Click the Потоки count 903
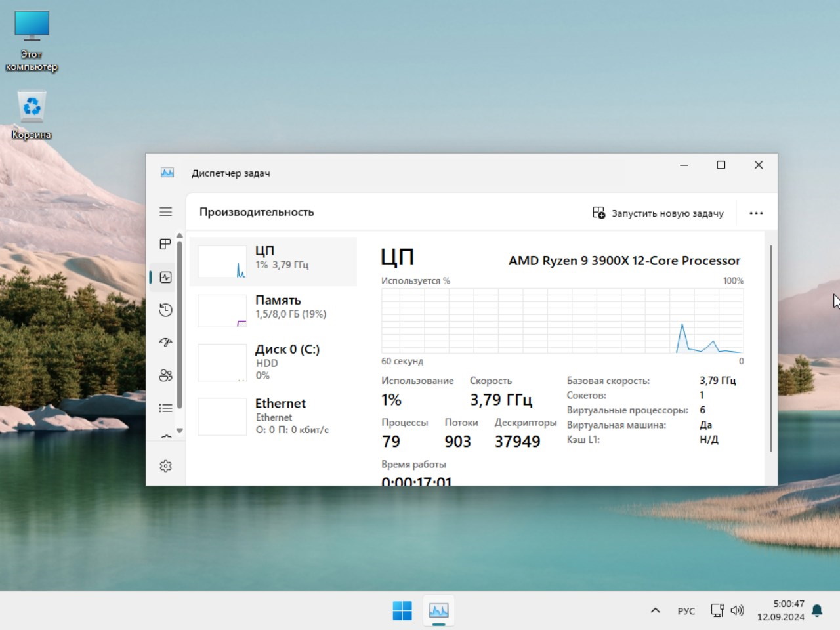840x630 pixels. coord(458,442)
